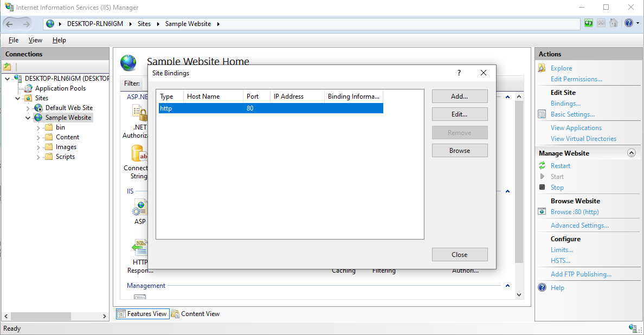The height and width of the screenshot is (335, 644).
Task: Collapse the Management group chevron
Action: click(507, 286)
